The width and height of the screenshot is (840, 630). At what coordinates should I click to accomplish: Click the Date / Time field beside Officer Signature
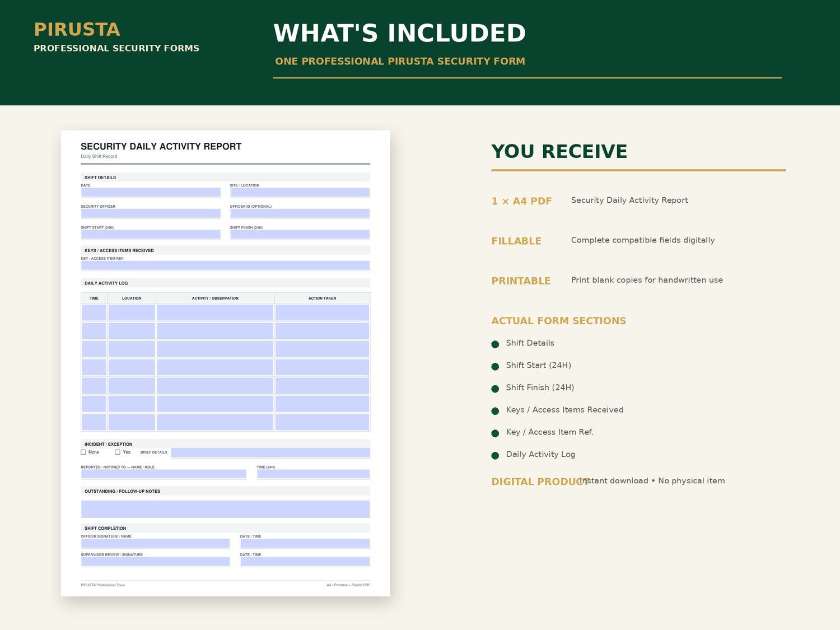305,543
